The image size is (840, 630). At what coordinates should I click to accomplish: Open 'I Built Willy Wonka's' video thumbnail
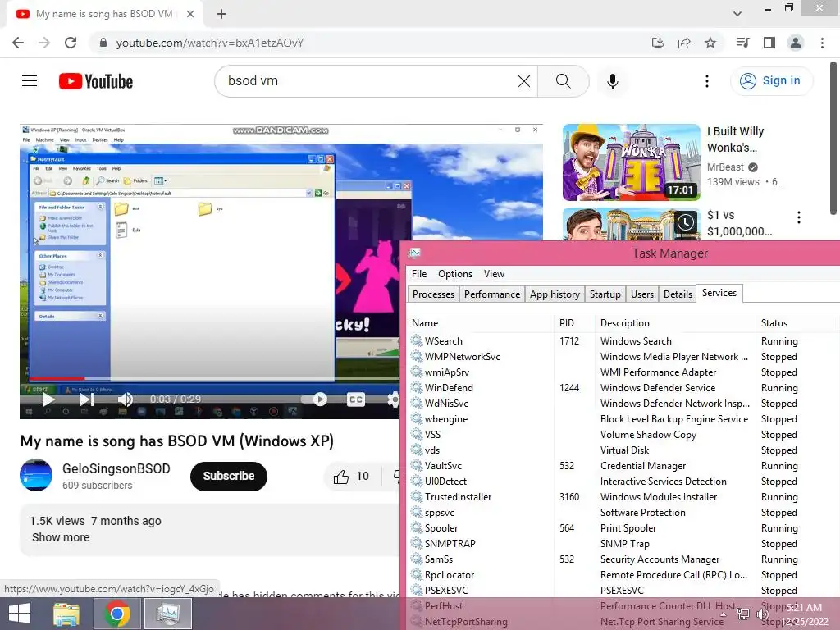click(x=632, y=162)
